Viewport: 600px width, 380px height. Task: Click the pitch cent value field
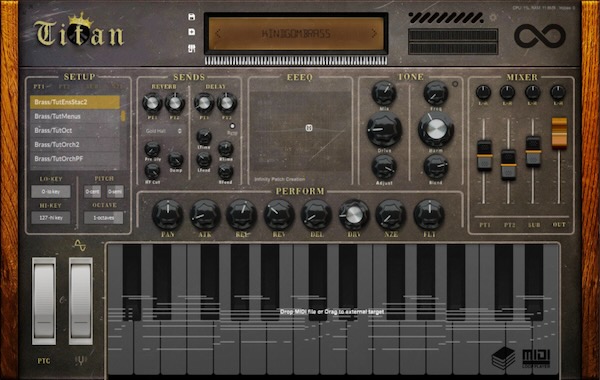tap(93, 191)
